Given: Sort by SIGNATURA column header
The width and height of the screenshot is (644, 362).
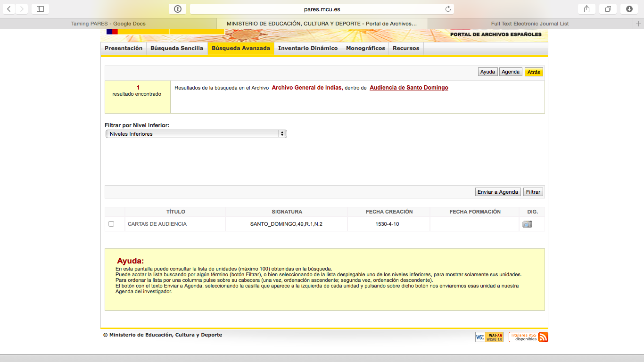Looking at the screenshot, I should (x=287, y=212).
